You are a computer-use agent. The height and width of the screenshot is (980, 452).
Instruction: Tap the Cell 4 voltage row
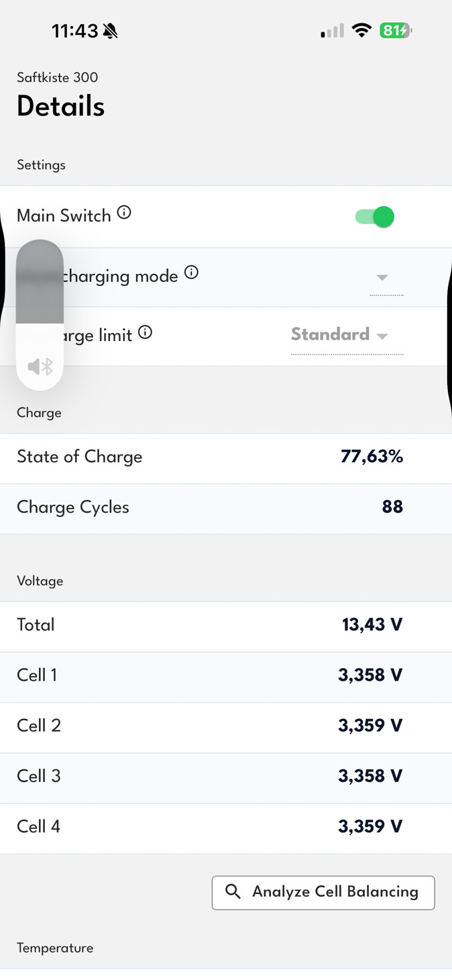pos(226,827)
